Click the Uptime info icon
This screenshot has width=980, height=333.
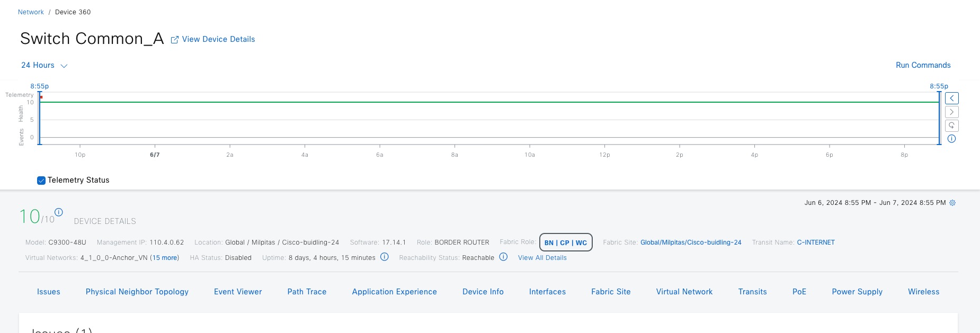coord(385,257)
